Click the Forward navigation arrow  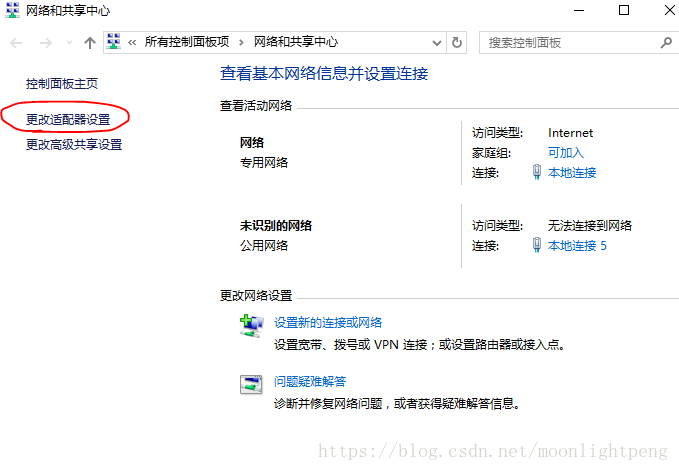click(45, 43)
